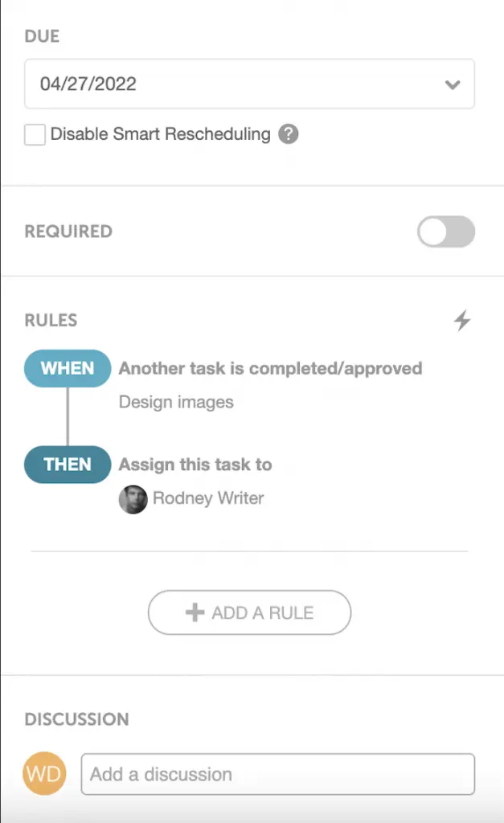504x823 pixels.
Task: Click the WD user avatar
Action: (x=45, y=774)
